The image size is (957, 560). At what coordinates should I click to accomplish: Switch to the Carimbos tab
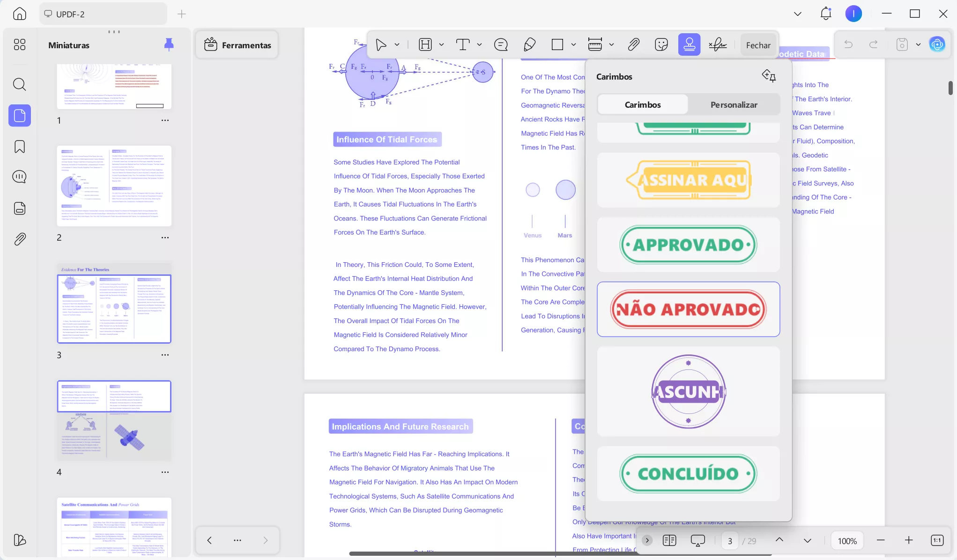pos(642,104)
